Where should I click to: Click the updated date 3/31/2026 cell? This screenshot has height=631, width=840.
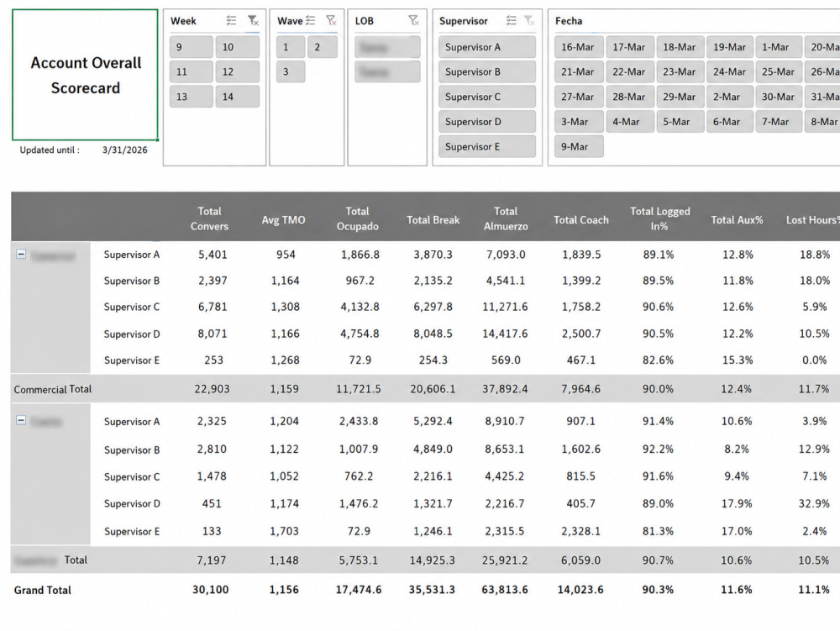point(125,150)
